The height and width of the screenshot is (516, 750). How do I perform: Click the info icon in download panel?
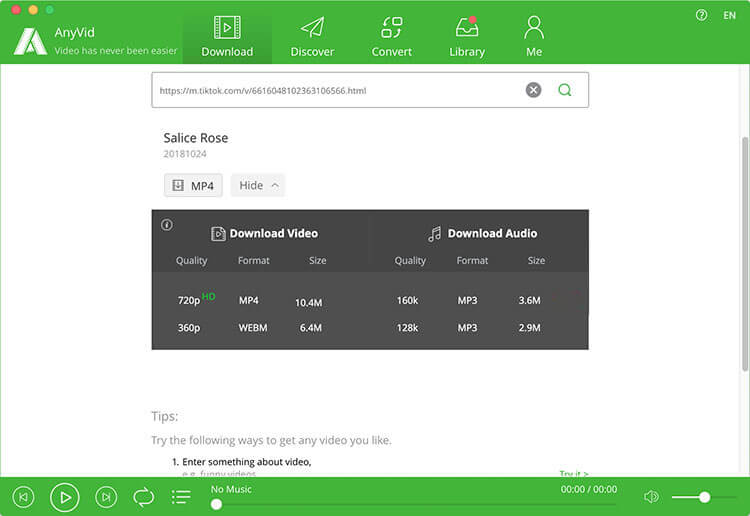(x=166, y=225)
